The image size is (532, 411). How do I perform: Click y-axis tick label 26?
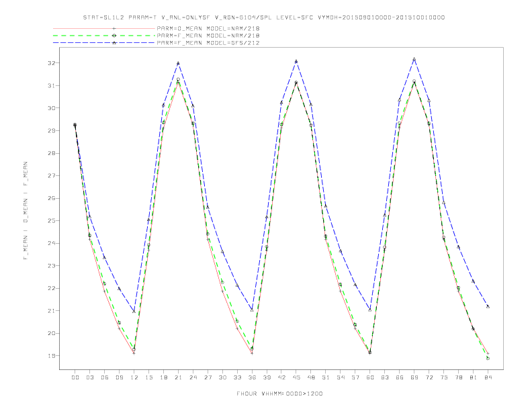[52, 198]
